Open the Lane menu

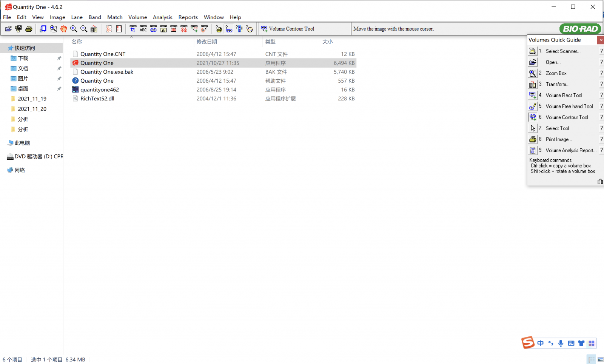click(77, 17)
